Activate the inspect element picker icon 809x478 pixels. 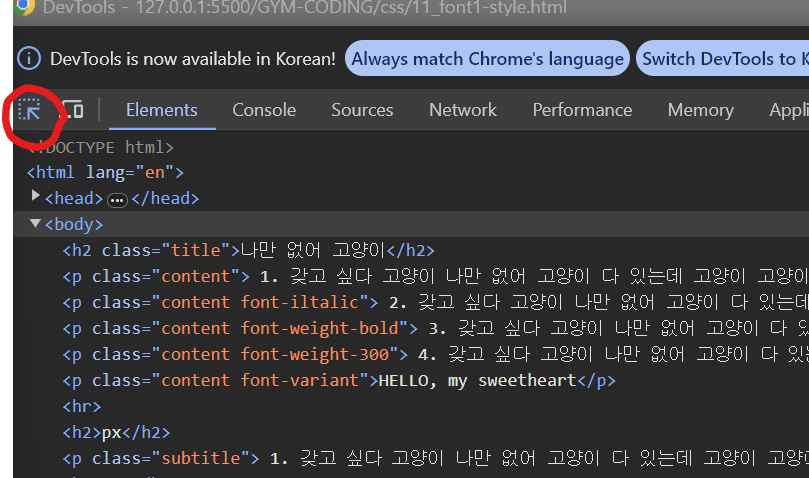point(29,110)
